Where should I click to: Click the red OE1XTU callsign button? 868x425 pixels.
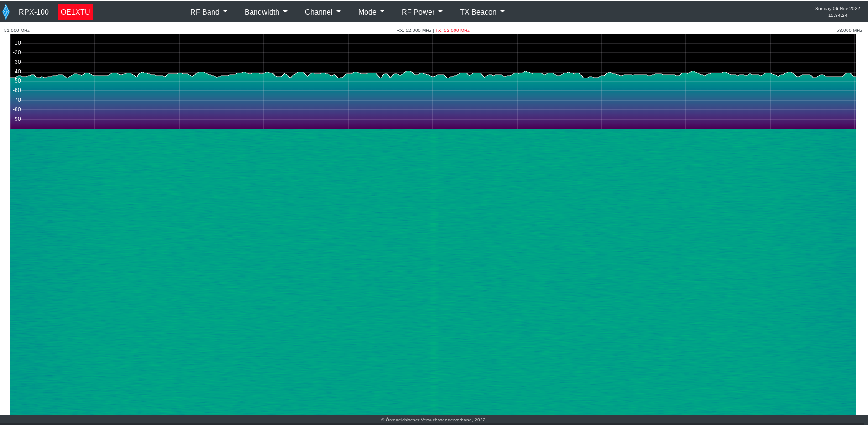point(75,12)
